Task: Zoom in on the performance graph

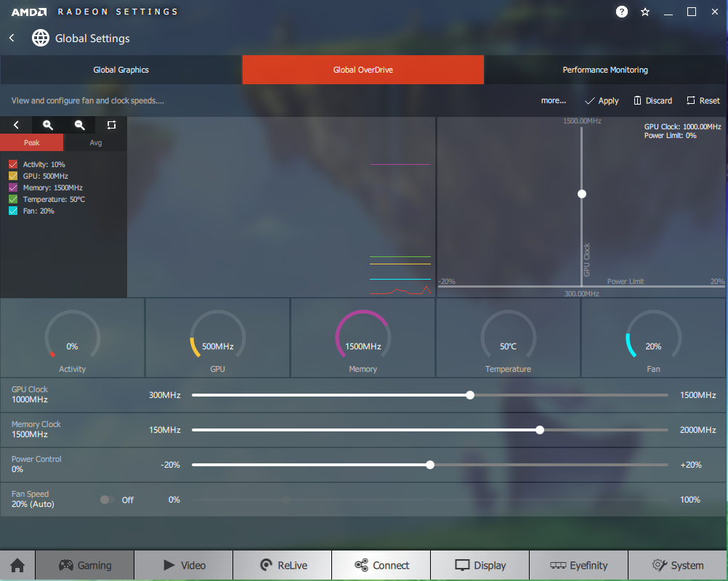Action: (47, 125)
